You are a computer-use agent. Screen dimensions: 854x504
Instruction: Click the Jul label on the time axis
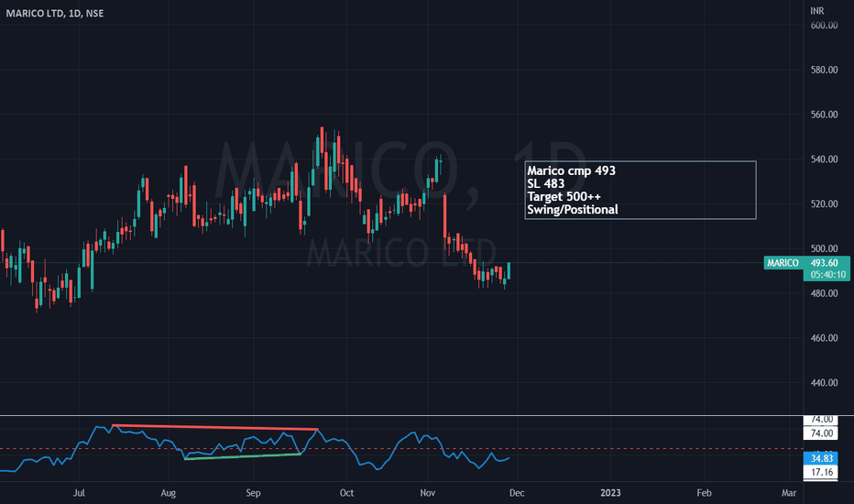click(79, 493)
